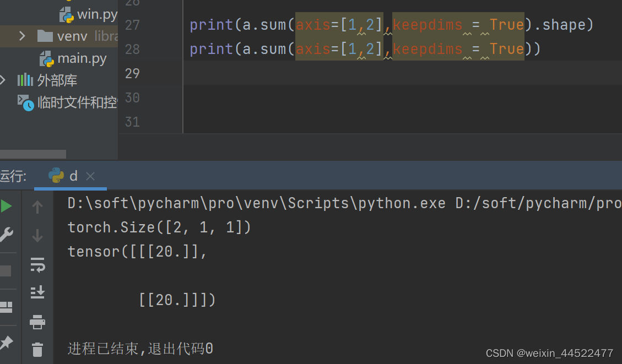
Task: Click the 运行: panel label
Action: [x=13, y=176]
